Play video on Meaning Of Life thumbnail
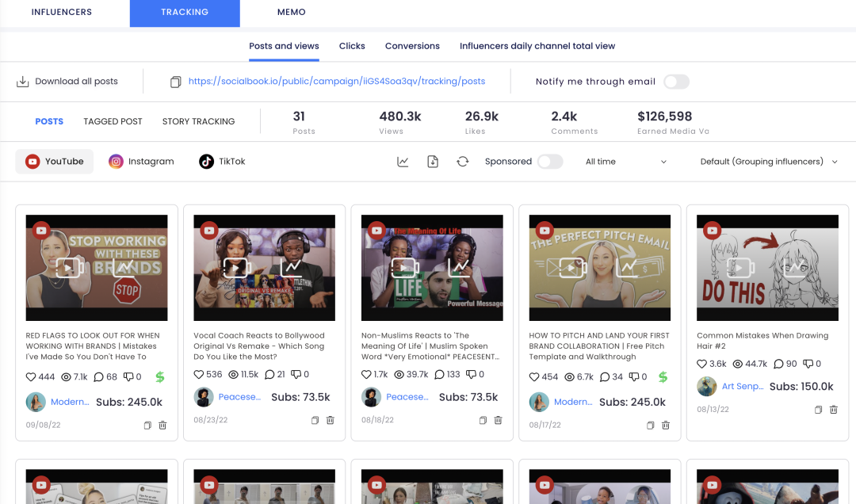Viewport: 856px width, 504px height. (x=405, y=268)
